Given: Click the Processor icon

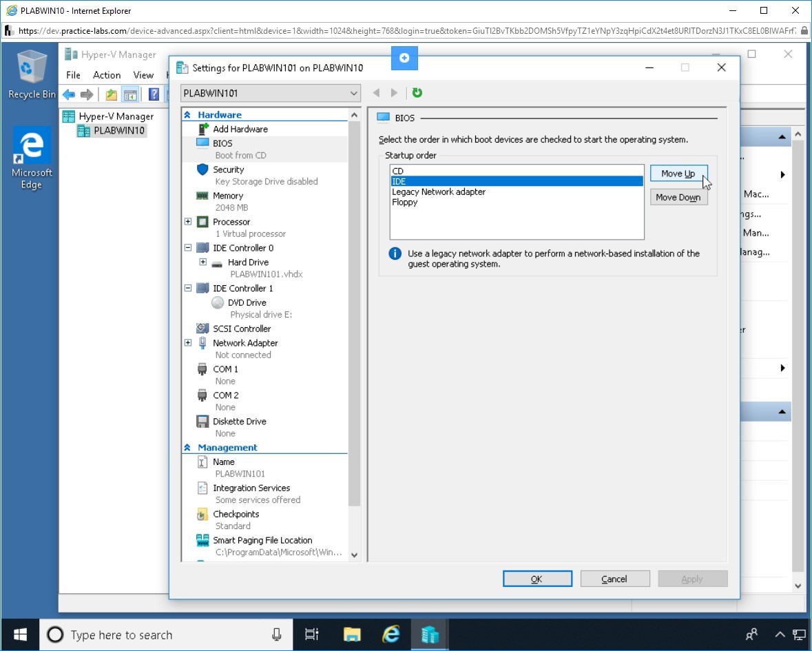Looking at the screenshot, I should tap(203, 222).
